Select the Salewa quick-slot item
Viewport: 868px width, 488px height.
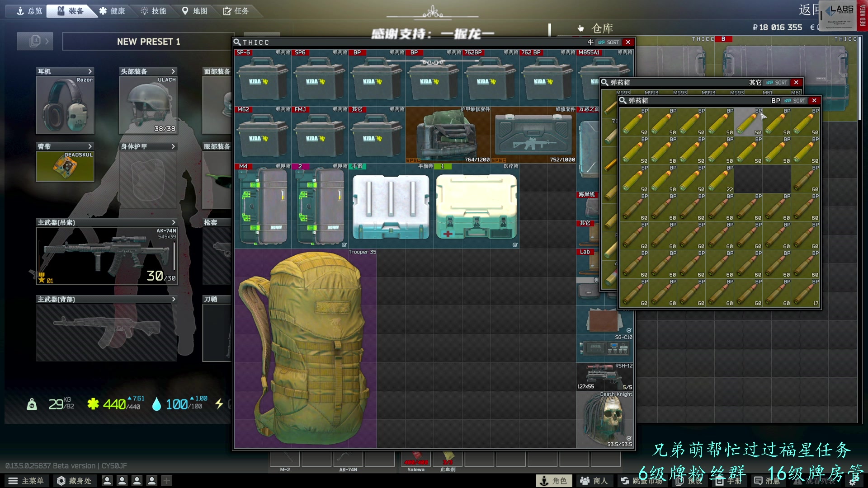416,459
